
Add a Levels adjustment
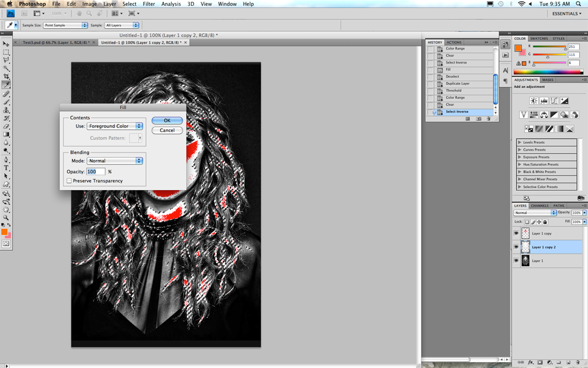tap(544, 101)
